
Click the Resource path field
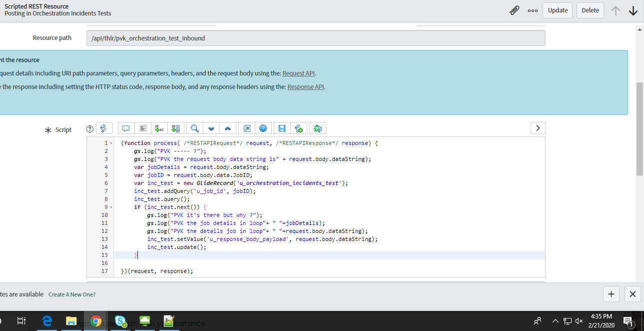tap(316, 38)
